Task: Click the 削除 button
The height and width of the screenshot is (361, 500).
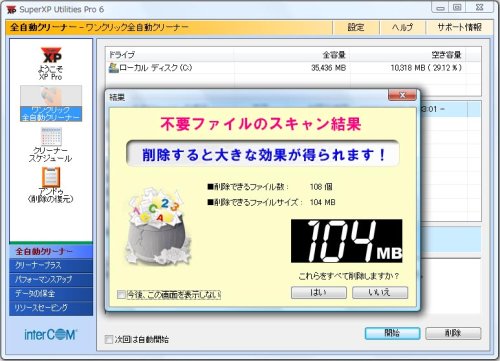Action: [453, 333]
